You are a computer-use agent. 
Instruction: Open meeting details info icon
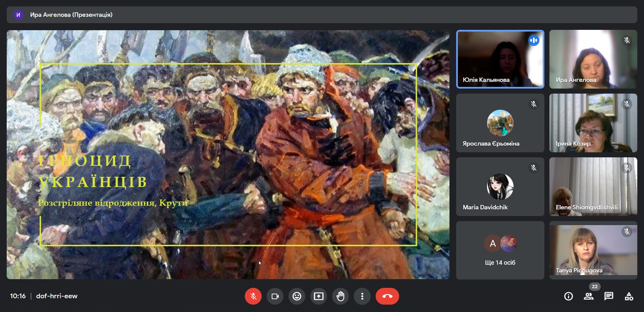(569, 296)
